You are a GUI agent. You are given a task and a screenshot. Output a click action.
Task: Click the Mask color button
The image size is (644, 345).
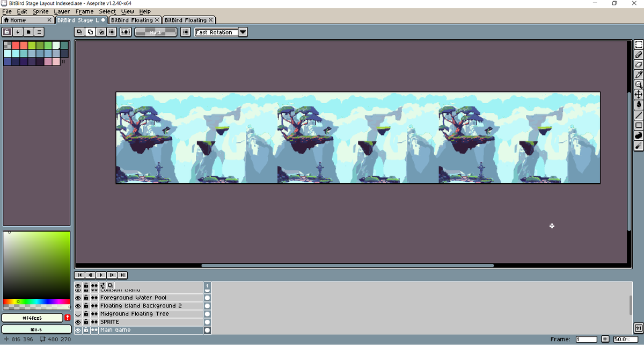156,32
